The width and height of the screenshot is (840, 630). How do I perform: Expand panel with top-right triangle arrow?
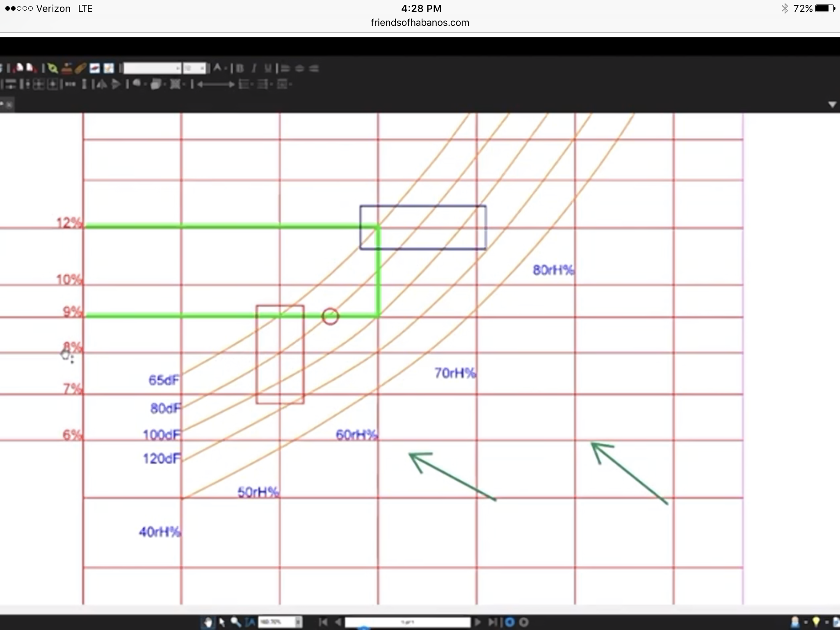pos(832,105)
